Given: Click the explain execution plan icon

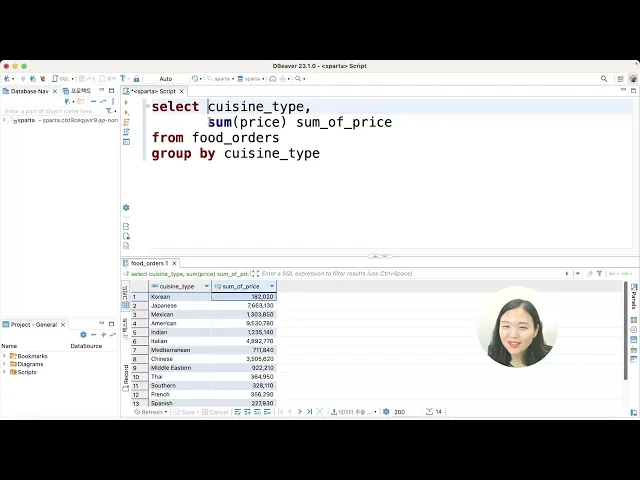Looking at the screenshot, I should (126, 132).
